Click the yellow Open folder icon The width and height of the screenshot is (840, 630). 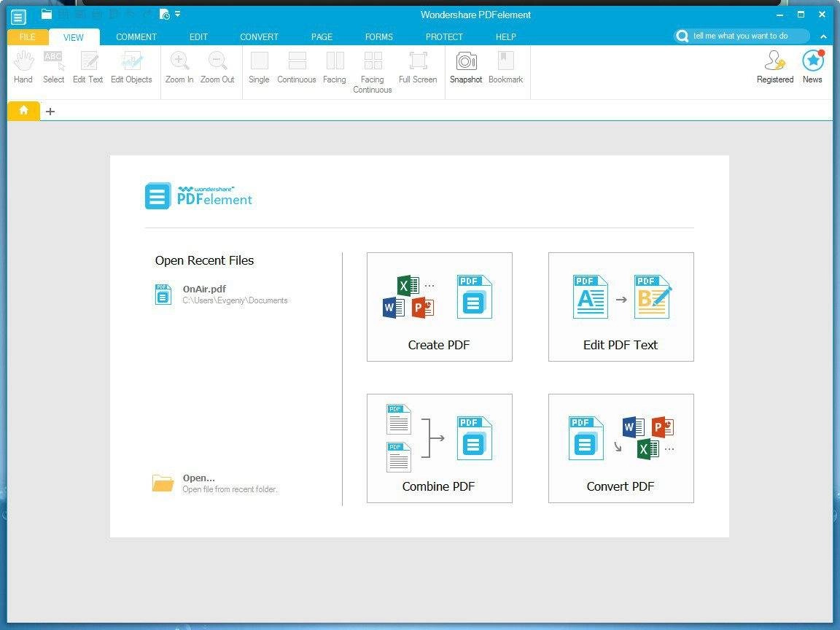[163, 483]
